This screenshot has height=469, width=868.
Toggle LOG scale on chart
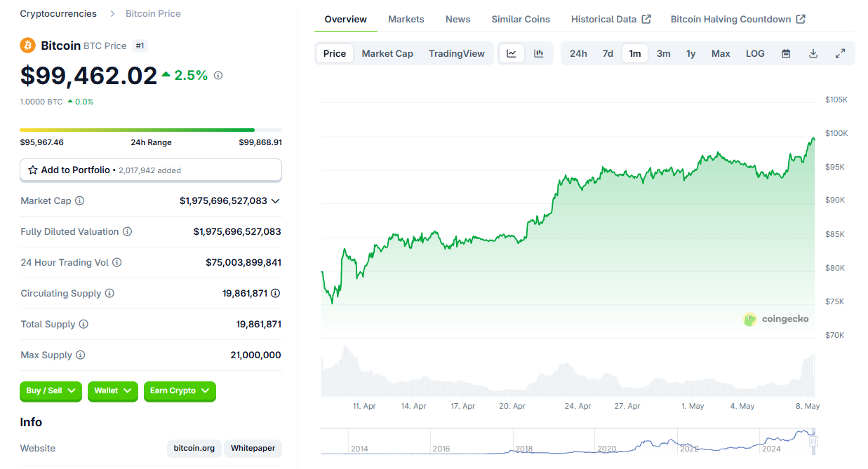(x=755, y=53)
